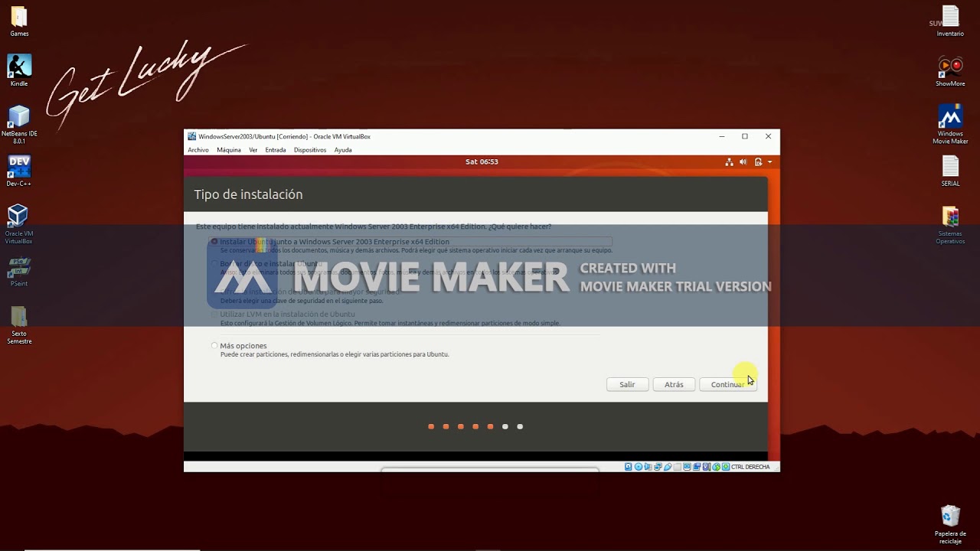Click the Puede crear particiones description text
Image resolution: width=980 pixels, height=551 pixels.
pos(335,355)
